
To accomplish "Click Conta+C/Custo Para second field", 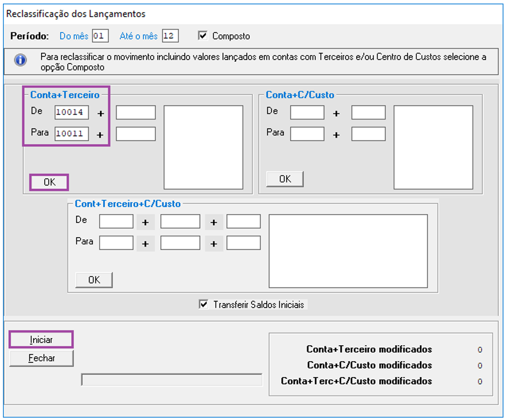I will (x=369, y=134).
